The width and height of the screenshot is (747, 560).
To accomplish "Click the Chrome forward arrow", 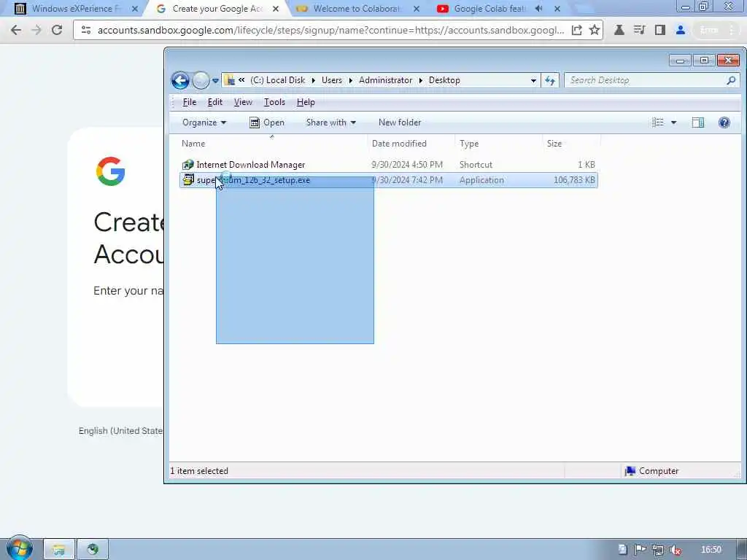I will pyautogui.click(x=36, y=30).
